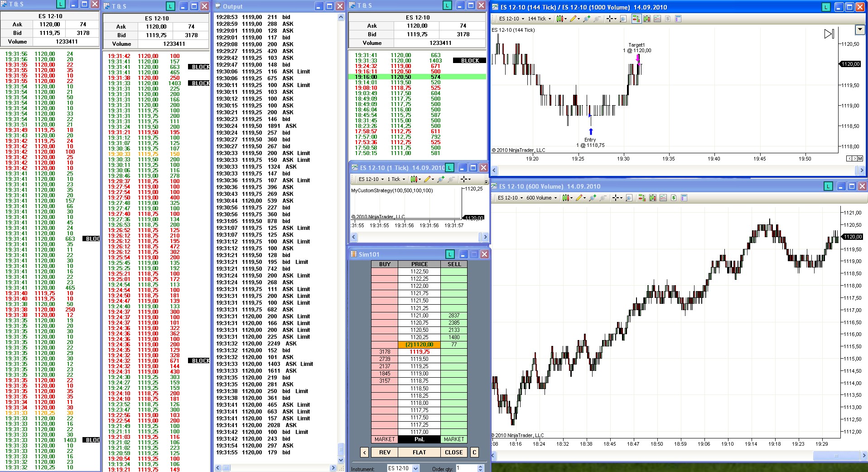Toggle the green link button in Sim101 title bar
The width and height of the screenshot is (868, 472).
click(x=449, y=254)
